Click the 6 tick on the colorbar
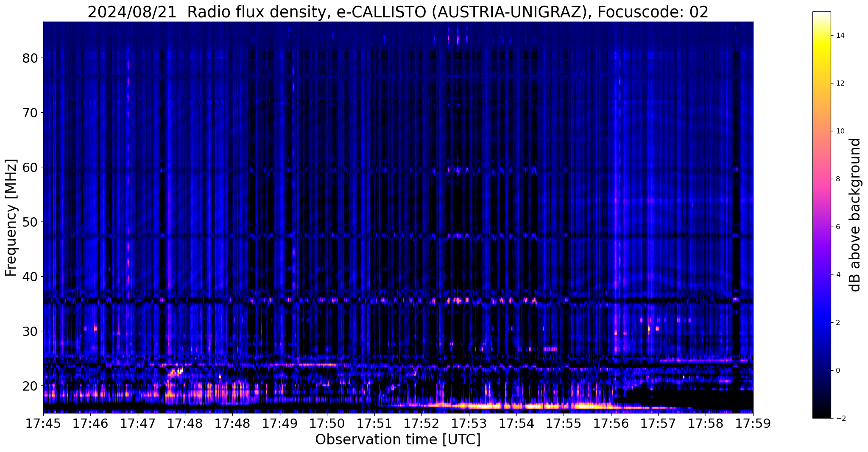The image size is (868, 452). [837, 227]
